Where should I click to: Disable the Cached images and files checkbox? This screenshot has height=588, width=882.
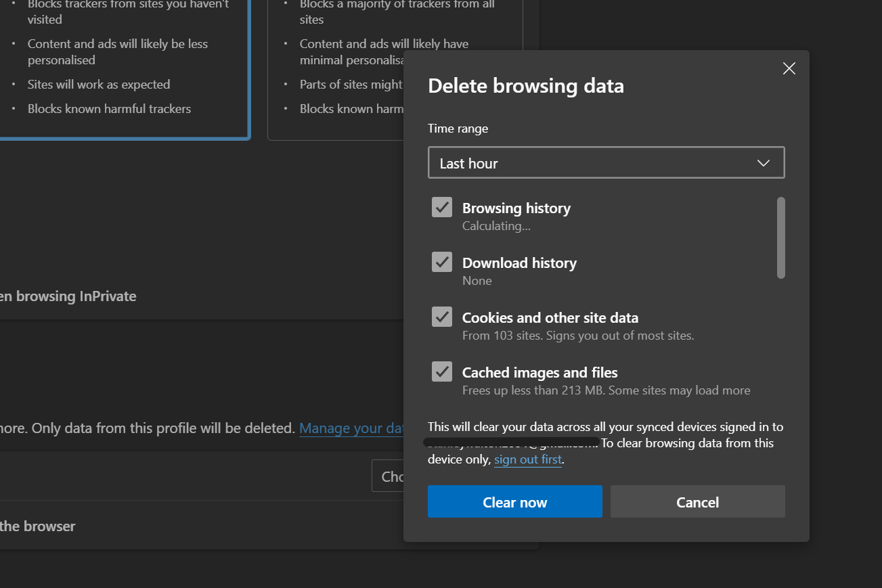(x=442, y=371)
